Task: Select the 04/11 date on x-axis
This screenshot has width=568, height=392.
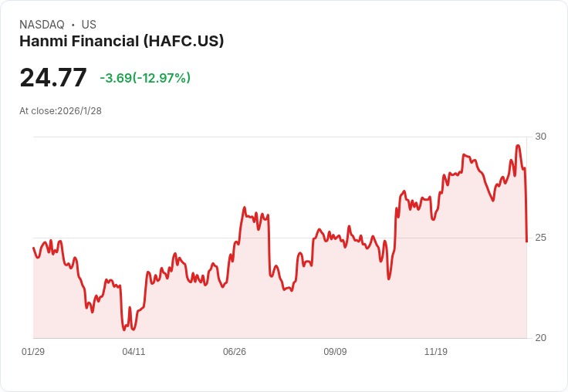Action: pyautogui.click(x=134, y=352)
